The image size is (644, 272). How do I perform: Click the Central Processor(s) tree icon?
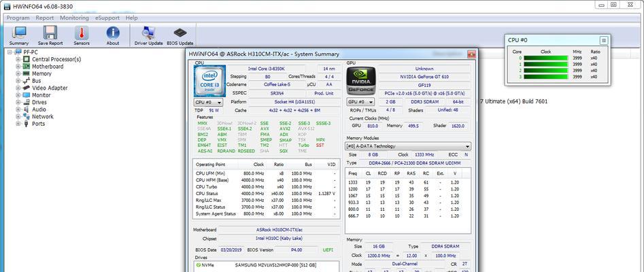27,59
